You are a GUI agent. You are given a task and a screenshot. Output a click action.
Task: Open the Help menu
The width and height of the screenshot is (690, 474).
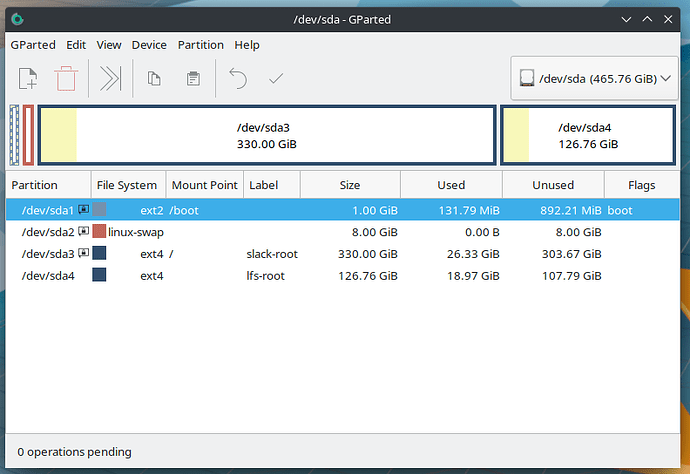click(x=247, y=45)
